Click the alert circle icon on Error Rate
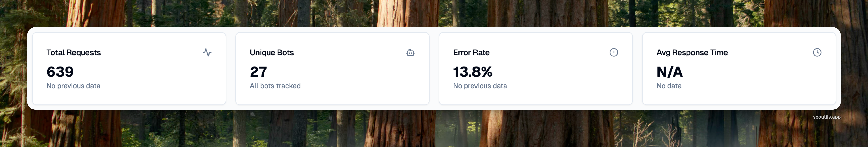868x147 pixels. (614, 52)
